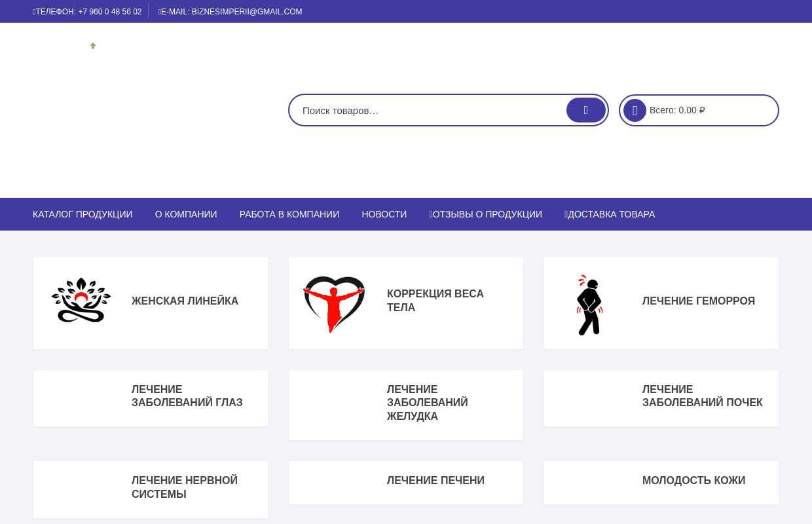Click the small logo icon in header
Image resolution: width=812 pixels, height=524 pixels.
[x=93, y=46]
